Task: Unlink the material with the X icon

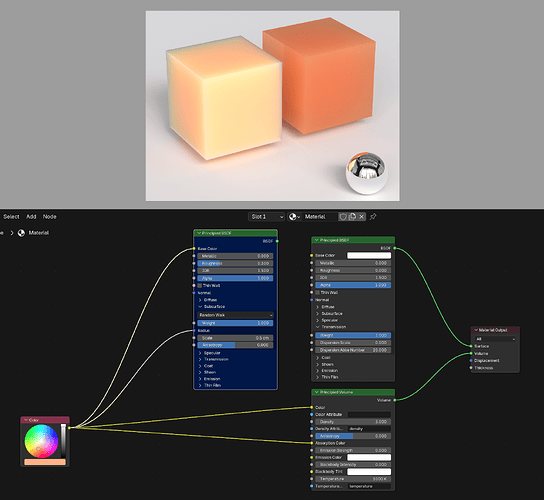Action: (362, 217)
